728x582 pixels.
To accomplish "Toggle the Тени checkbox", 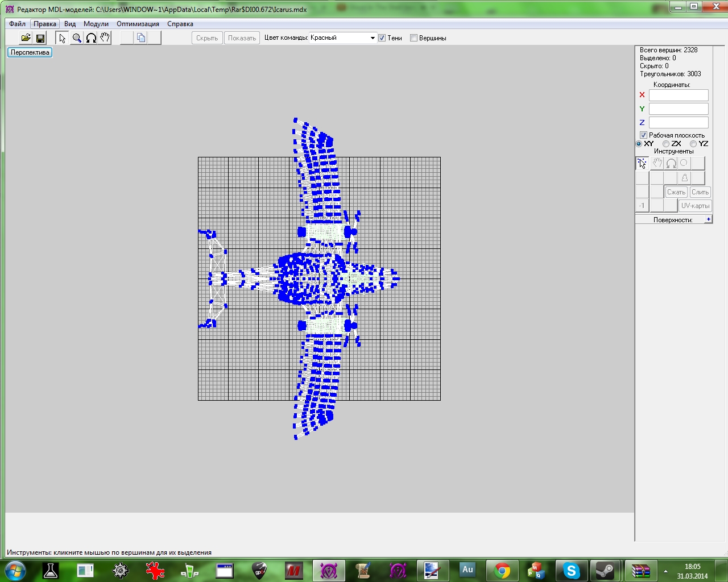I will 382,38.
